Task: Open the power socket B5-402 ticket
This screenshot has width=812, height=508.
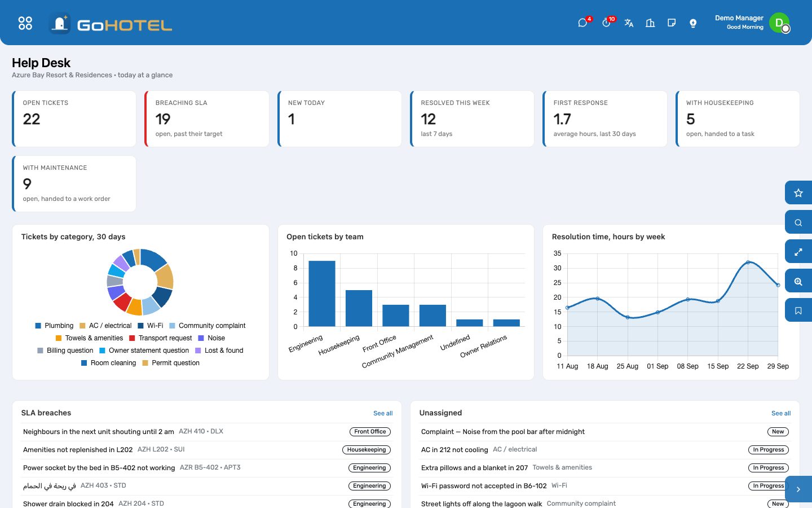Action: (207, 468)
